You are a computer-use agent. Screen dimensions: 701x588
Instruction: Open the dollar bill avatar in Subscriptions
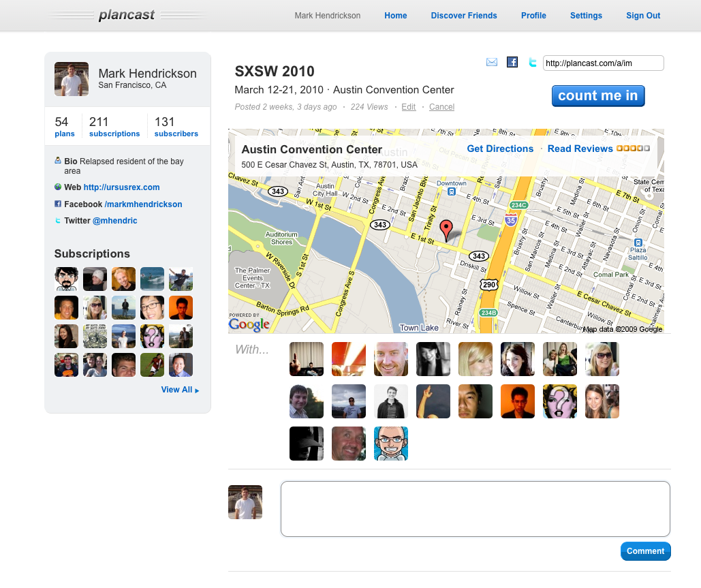click(95, 337)
